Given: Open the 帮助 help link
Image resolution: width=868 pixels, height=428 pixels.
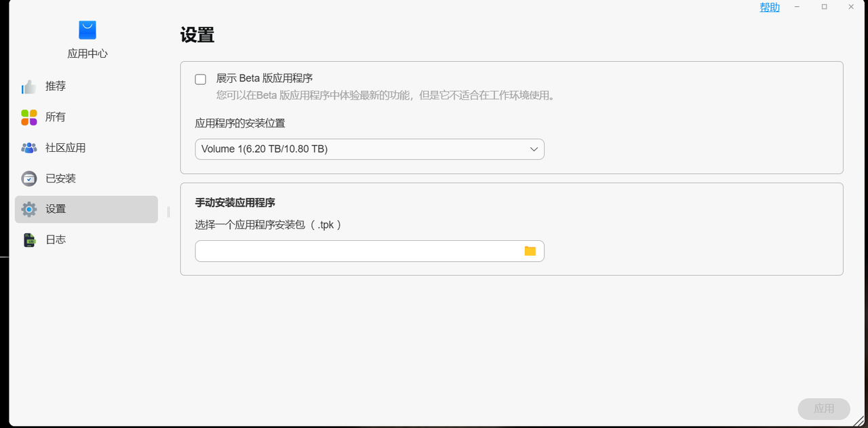Looking at the screenshot, I should 770,7.
